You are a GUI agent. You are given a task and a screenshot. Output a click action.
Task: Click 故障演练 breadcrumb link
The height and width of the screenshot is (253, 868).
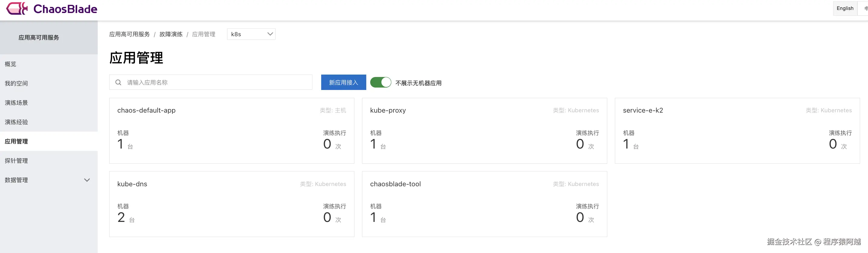pos(171,34)
